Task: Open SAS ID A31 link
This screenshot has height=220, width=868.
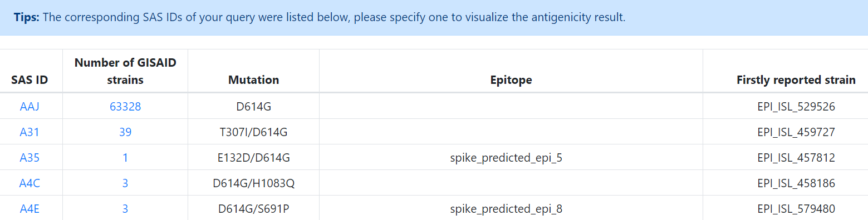Action: (30, 132)
